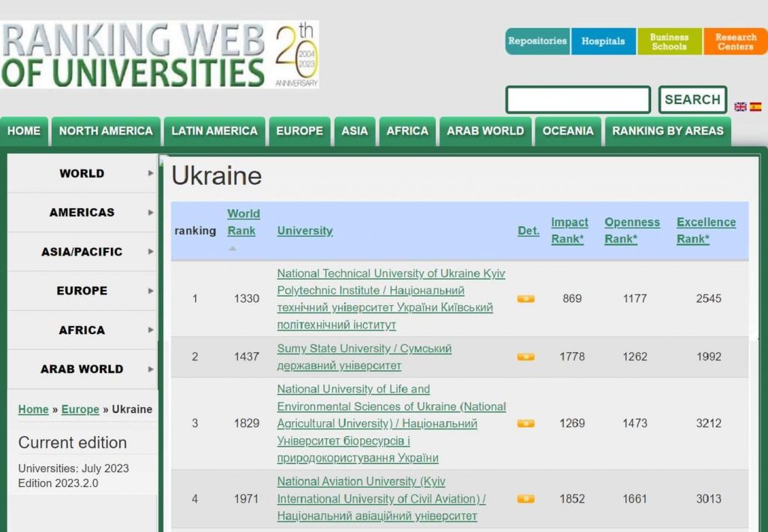Click world rank value 1971

click(246, 499)
